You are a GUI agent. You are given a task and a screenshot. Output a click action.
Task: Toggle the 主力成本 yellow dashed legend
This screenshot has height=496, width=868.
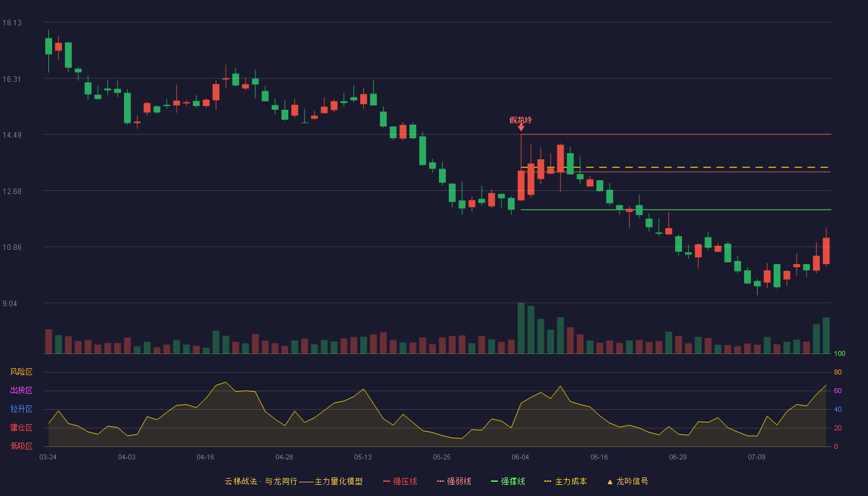click(x=565, y=481)
